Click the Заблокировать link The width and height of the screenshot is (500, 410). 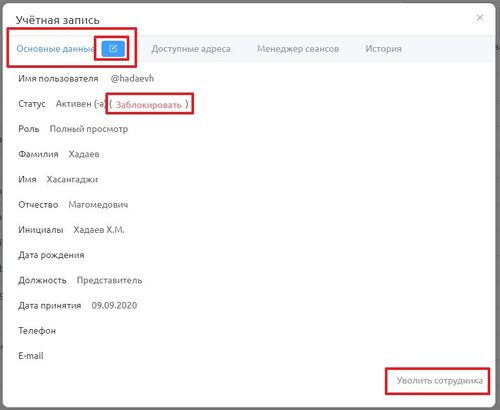(x=149, y=105)
